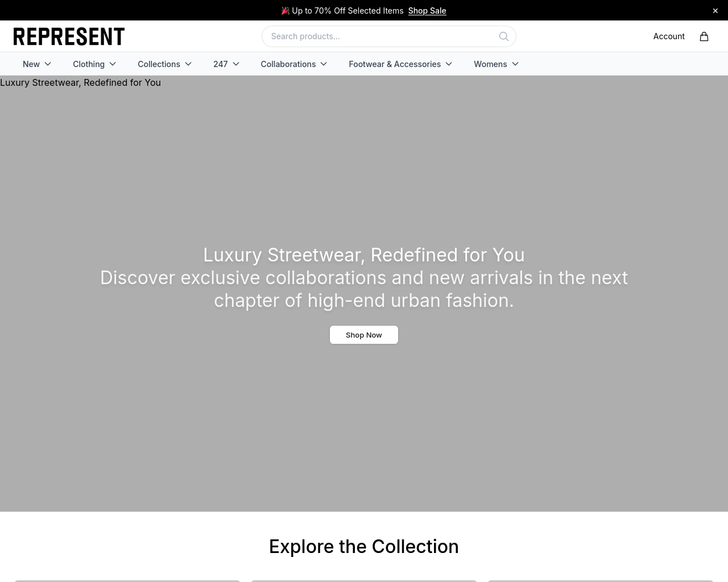Click the hero headline Luxury Streetwear text
Viewport: 728px width, 582px height.
click(364, 255)
